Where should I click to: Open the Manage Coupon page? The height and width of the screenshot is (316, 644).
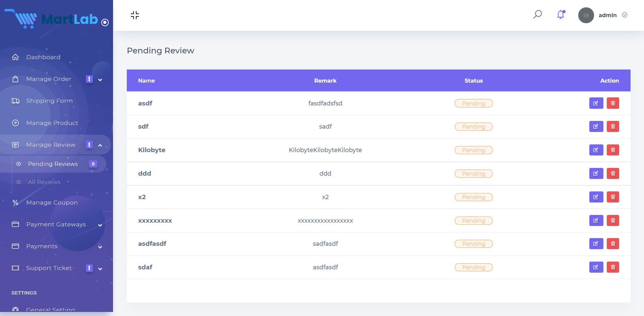(52, 202)
